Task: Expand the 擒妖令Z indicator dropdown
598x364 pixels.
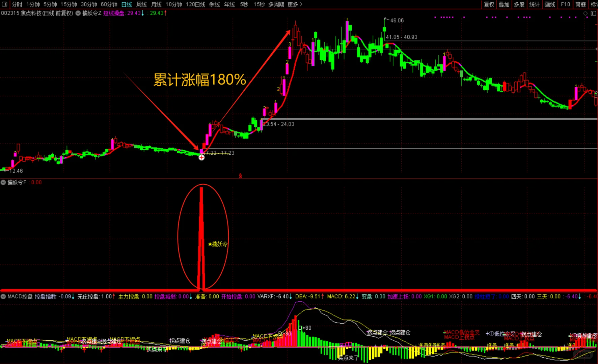Action: click(x=78, y=13)
